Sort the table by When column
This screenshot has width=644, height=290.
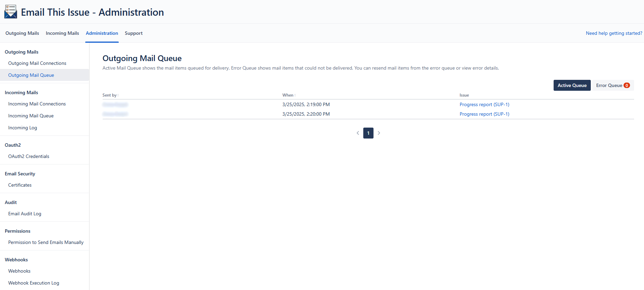[x=288, y=95]
